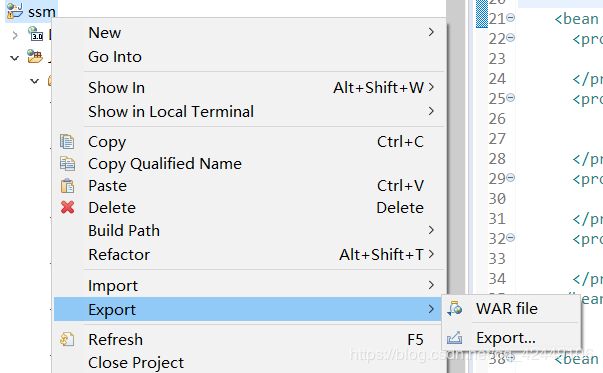The height and width of the screenshot is (373, 603).
Task: Click the Paste clipboard icon
Action: pos(67,186)
